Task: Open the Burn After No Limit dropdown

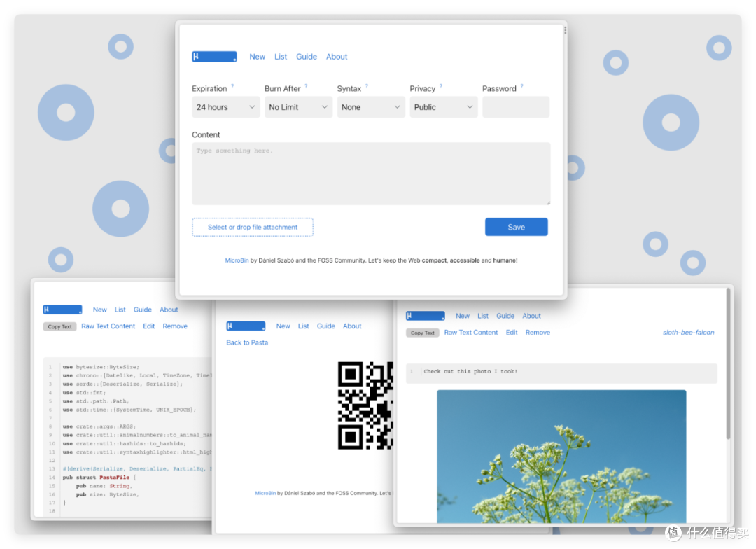Action: (298, 107)
